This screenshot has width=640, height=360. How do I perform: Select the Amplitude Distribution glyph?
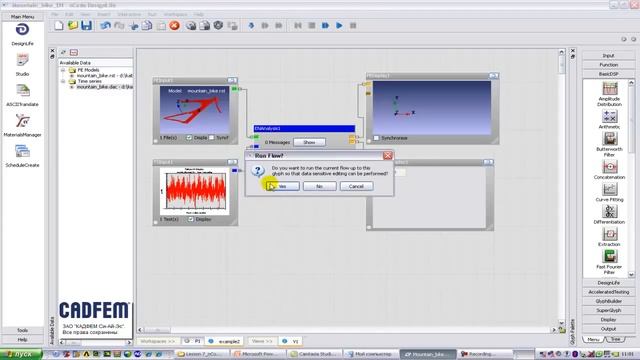(x=609, y=94)
